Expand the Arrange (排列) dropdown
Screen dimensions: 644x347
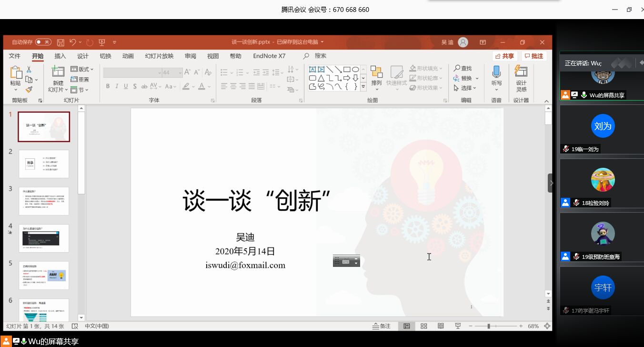click(x=376, y=77)
